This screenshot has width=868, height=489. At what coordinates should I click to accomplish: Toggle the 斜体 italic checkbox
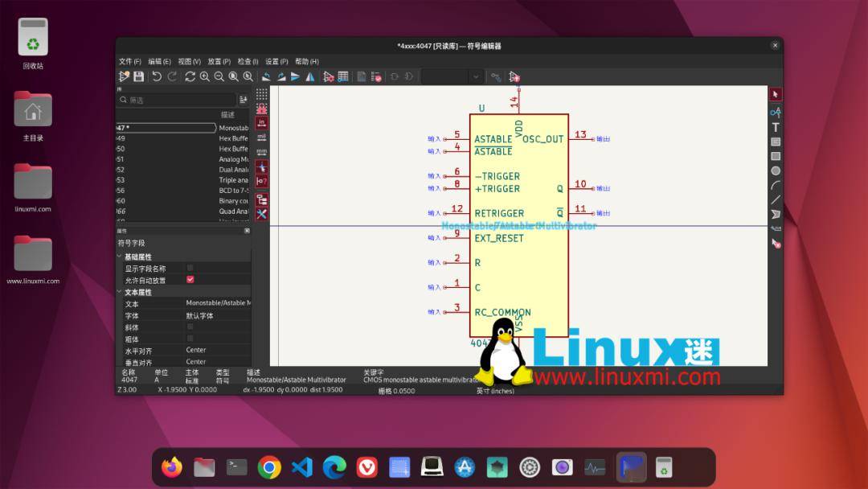[190, 327]
